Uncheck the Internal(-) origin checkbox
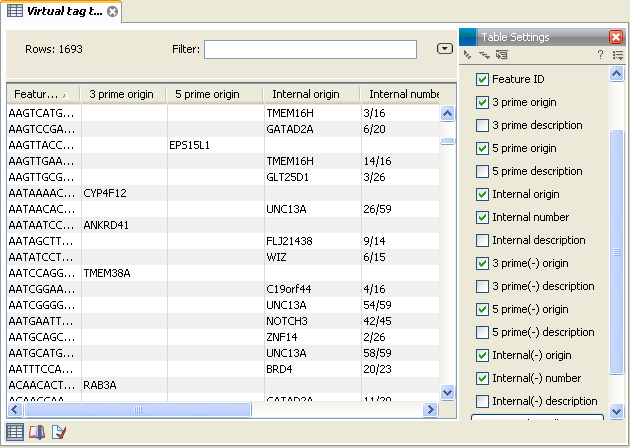Screen dimensions: 630x448 pyautogui.click(x=482, y=355)
